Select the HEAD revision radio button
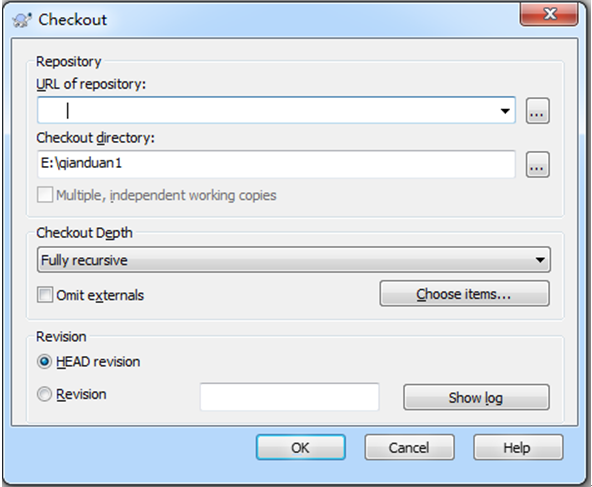This screenshot has width=592, height=487. 44,362
